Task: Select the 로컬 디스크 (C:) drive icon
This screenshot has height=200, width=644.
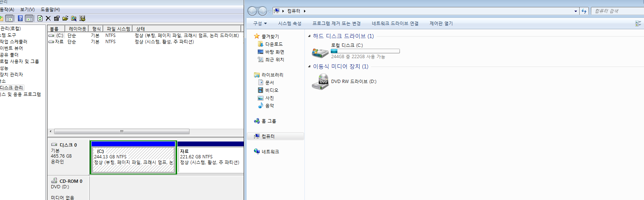Action: [x=320, y=53]
